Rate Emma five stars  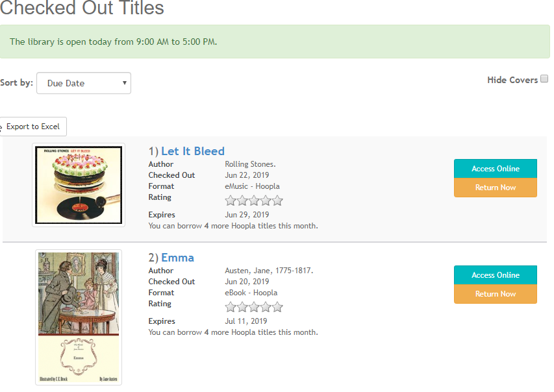(x=278, y=307)
